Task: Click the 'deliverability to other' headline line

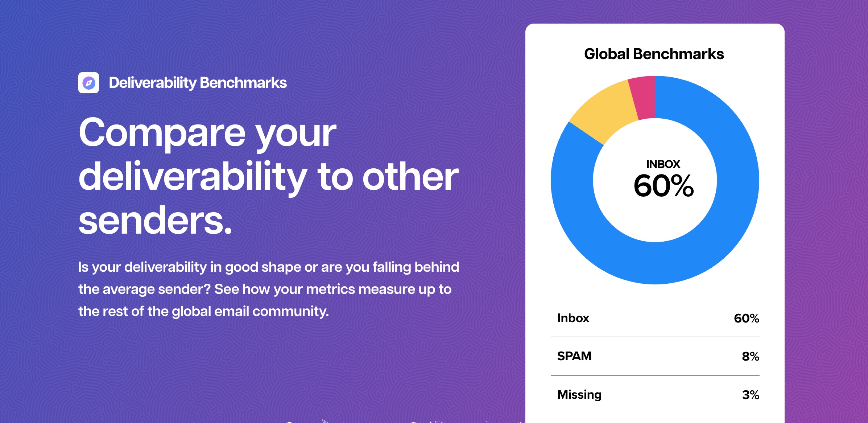Action: [x=268, y=177]
